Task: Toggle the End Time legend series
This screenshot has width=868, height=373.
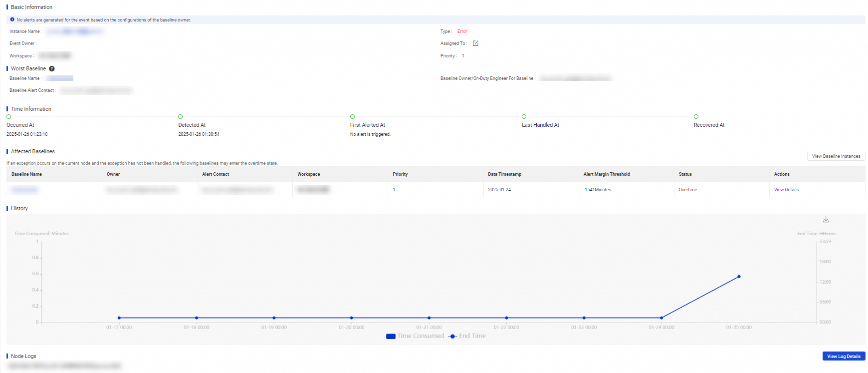Action: pyautogui.click(x=467, y=336)
